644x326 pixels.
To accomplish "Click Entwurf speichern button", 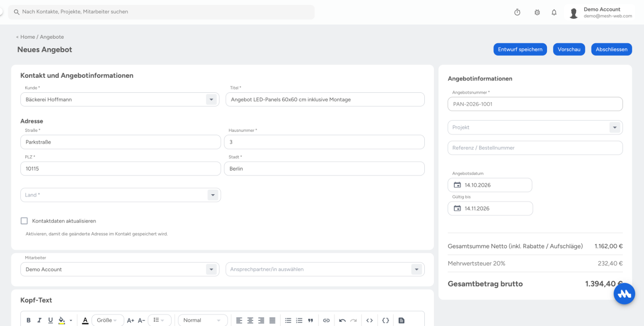I will point(520,49).
